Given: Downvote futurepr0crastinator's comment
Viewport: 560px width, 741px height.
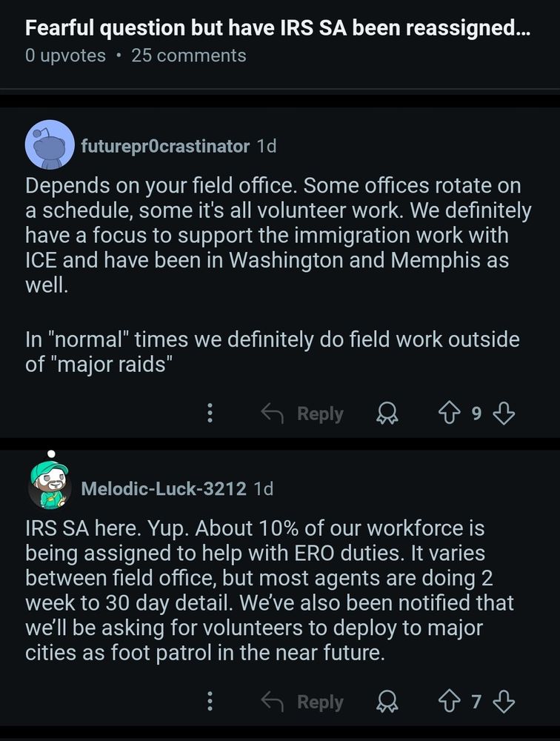Looking at the screenshot, I should [504, 413].
